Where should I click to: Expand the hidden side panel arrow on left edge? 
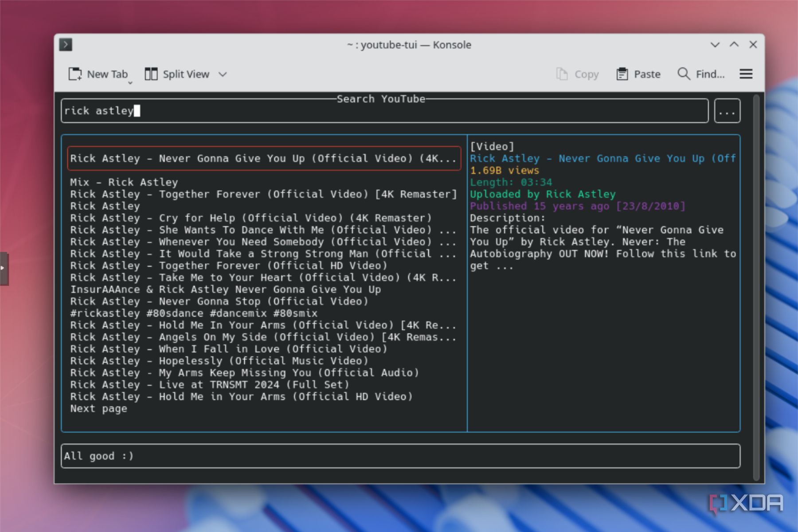(x=4, y=268)
